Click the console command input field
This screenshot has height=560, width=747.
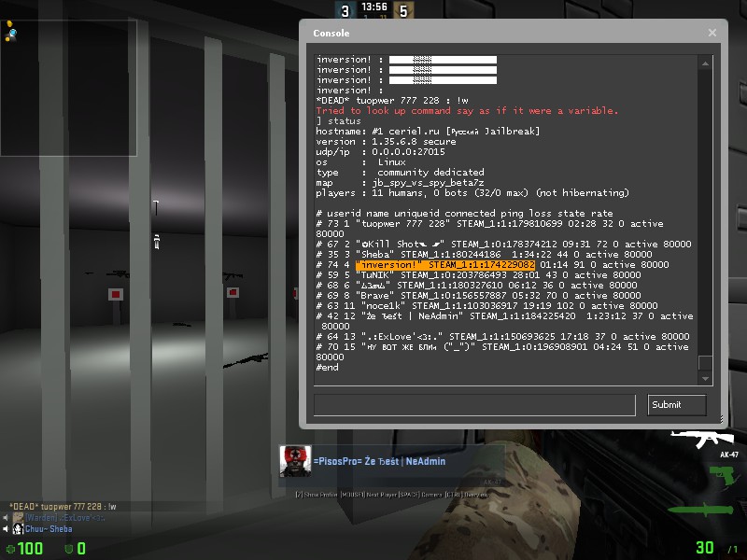pyautogui.click(x=474, y=404)
